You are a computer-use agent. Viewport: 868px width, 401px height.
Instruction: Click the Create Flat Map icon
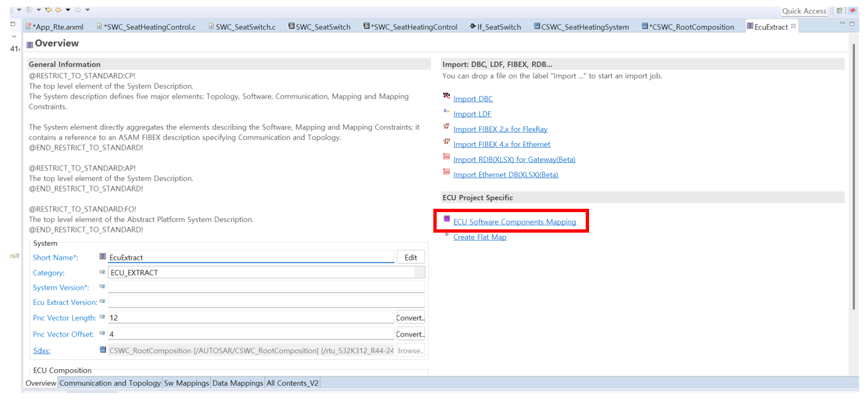[x=447, y=235]
